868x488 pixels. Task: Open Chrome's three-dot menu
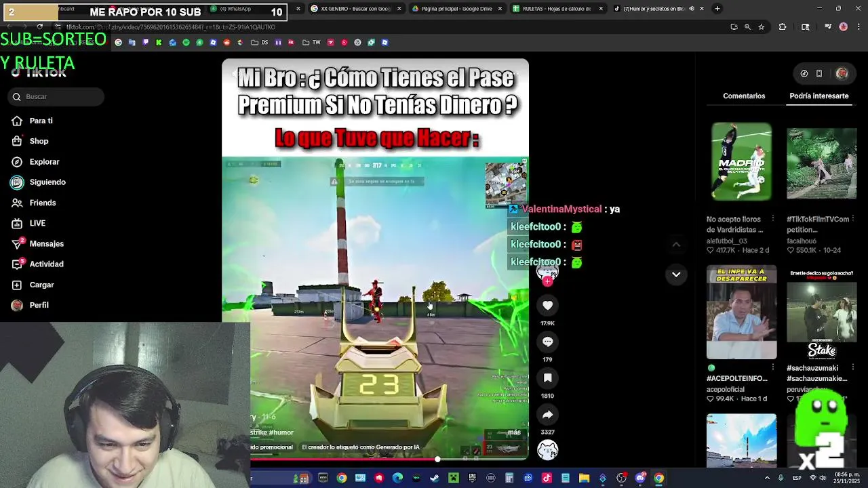click(x=859, y=27)
